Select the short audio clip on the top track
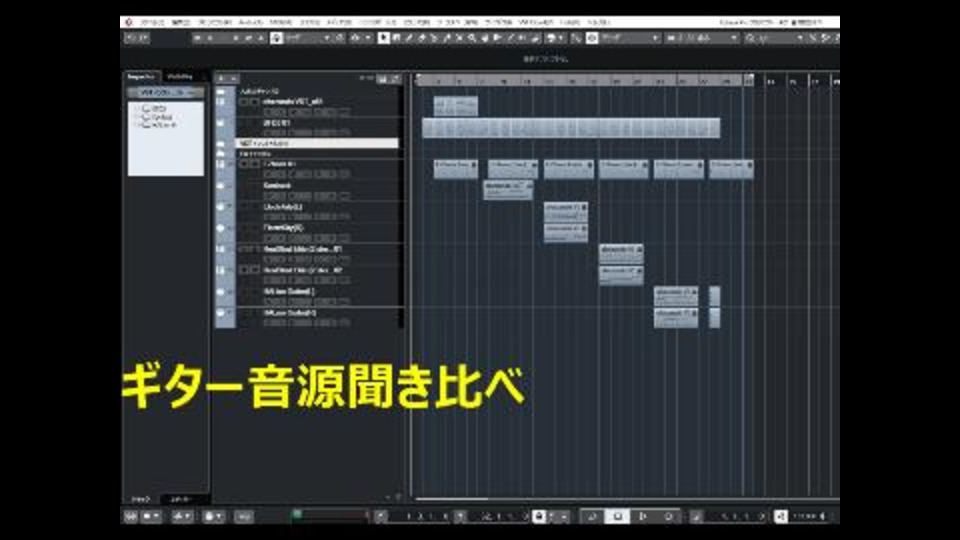 click(456, 106)
